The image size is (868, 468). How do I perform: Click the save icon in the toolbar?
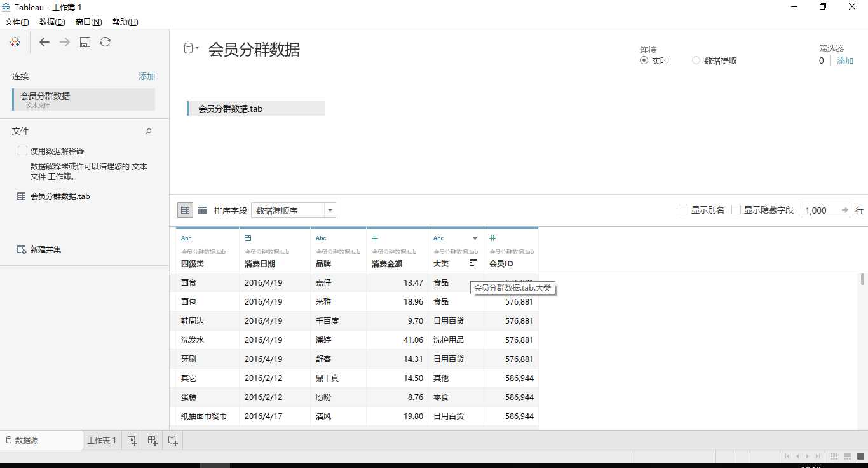coord(85,42)
